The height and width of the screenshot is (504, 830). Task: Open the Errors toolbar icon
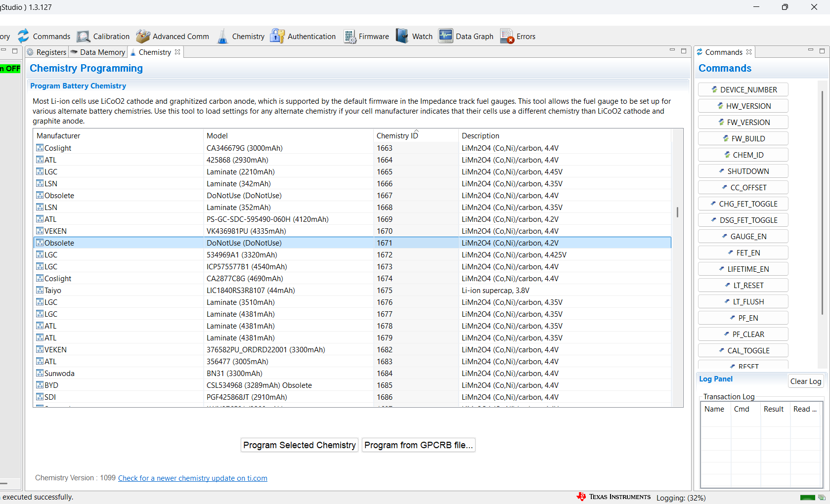click(x=507, y=36)
